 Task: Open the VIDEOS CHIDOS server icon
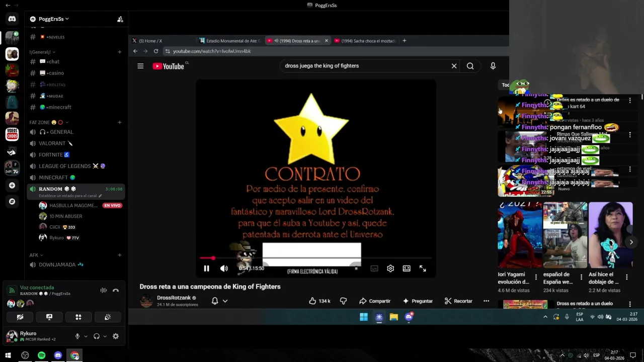click(12, 134)
